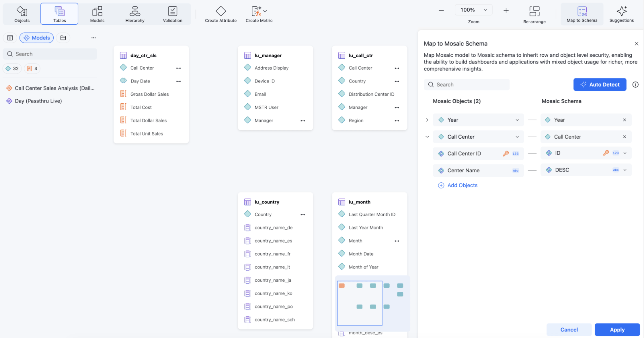
Task: Click the Apply button
Action: [617, 330]
